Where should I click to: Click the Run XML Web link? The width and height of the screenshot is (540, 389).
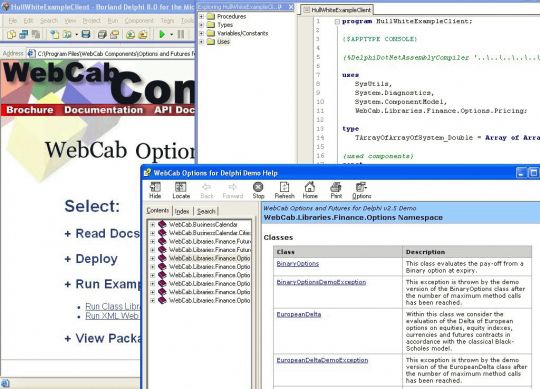tap(112, 316)
